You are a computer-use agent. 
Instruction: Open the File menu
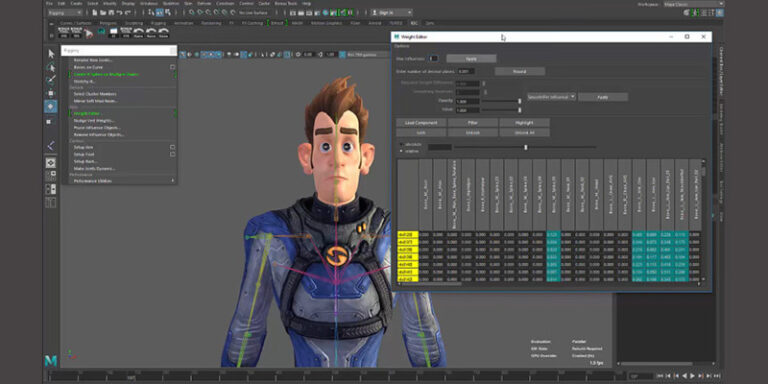(49, 3)
